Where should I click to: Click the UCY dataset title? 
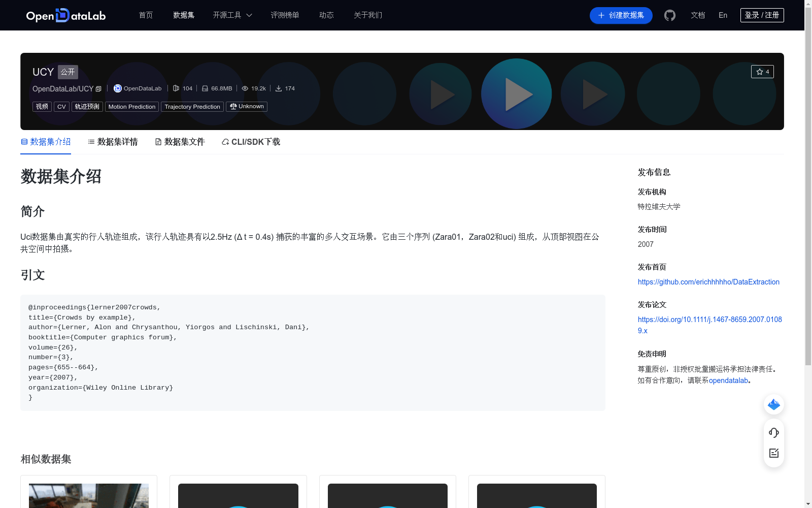coord(43,72)
